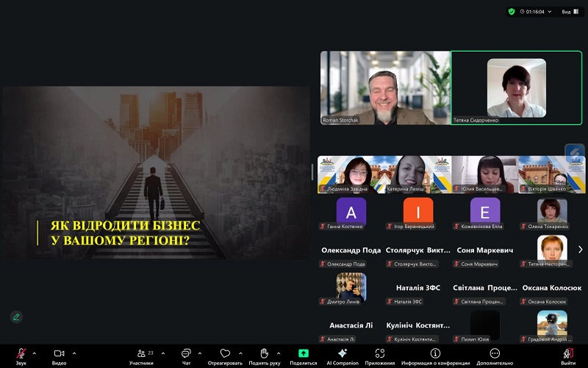
Task: Expand the arrow next to Участники
Action: [x=162, y=353]
